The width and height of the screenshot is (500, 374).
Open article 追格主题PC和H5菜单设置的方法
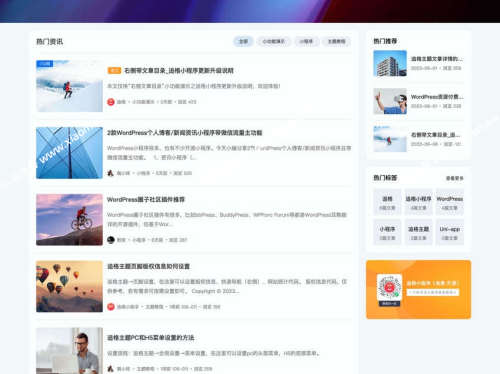[x=151, y=338]
